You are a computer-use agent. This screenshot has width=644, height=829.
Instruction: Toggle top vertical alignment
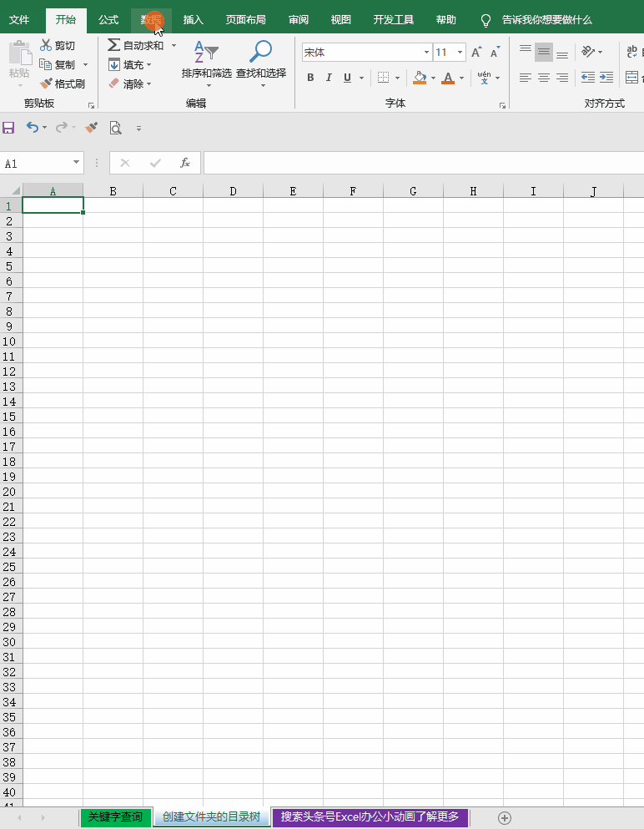point(526,51)
